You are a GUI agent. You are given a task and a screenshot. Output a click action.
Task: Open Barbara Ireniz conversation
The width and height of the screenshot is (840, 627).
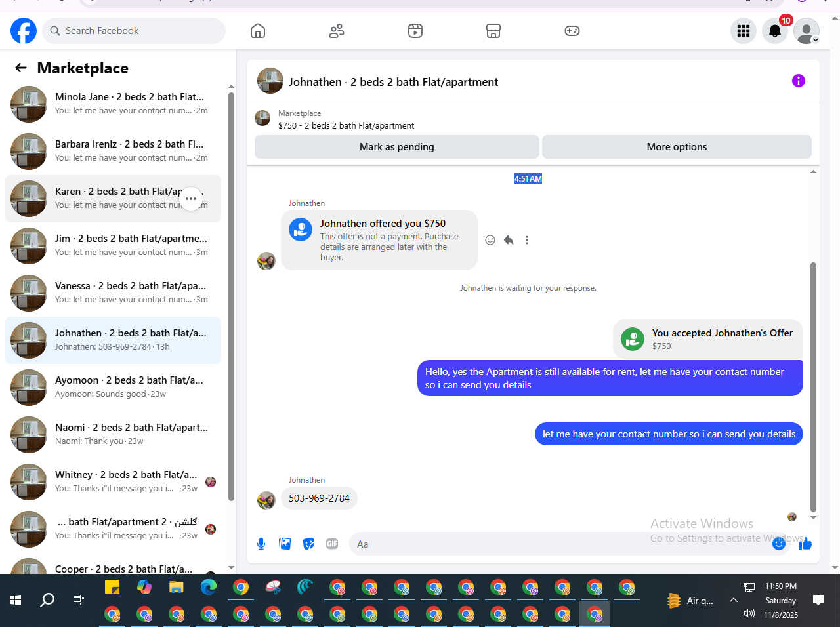tap(113, 152)
